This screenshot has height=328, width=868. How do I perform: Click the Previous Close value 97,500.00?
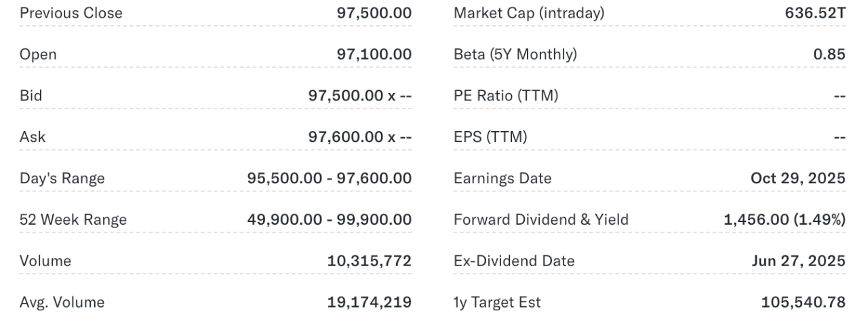(x=374, y=14)
